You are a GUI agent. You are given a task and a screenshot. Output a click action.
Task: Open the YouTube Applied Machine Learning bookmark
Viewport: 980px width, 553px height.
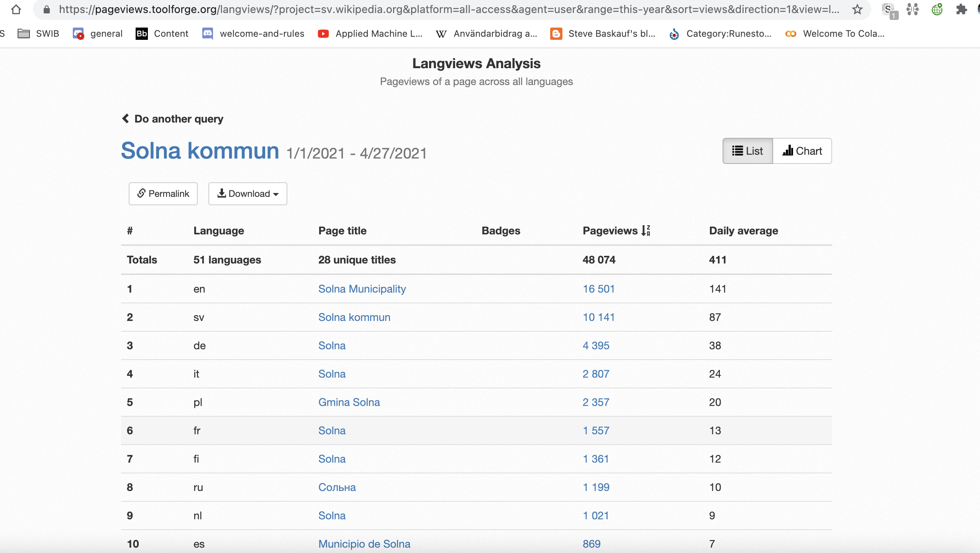tap(370, 34)
